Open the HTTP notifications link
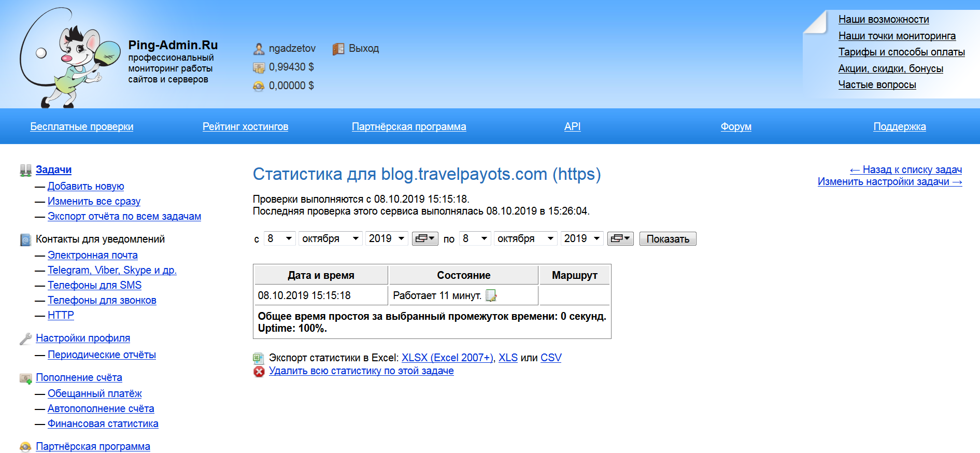Screen dimensions: 980x453 coord(61,315)
